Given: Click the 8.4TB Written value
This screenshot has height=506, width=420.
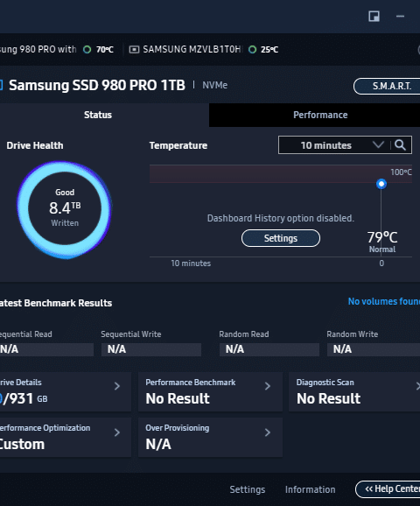Looking at the screenshot, I should 65,207.
